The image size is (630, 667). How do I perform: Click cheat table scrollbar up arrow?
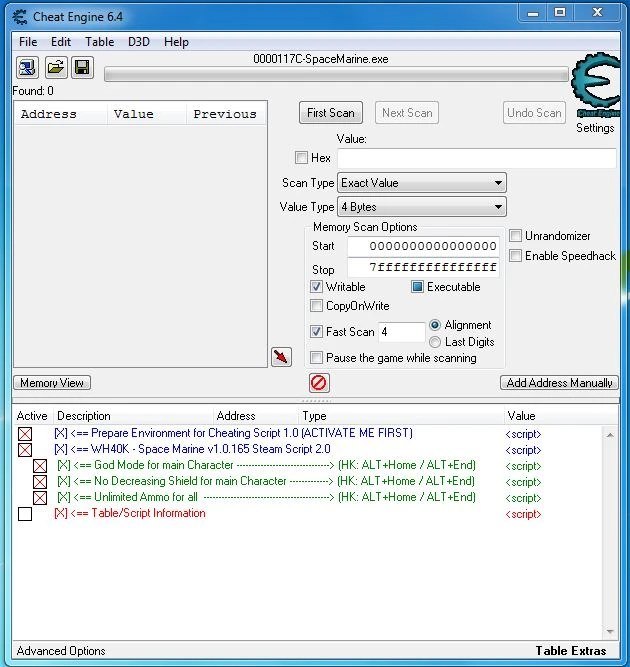[x=610, y=435]
